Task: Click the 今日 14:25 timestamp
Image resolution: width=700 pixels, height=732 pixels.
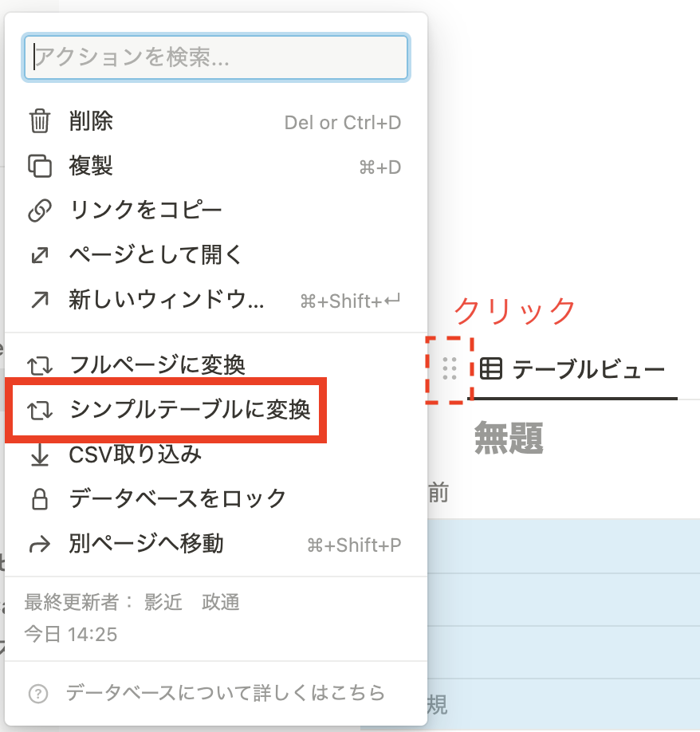Action: pyautogui.click(x=71, y=635)
